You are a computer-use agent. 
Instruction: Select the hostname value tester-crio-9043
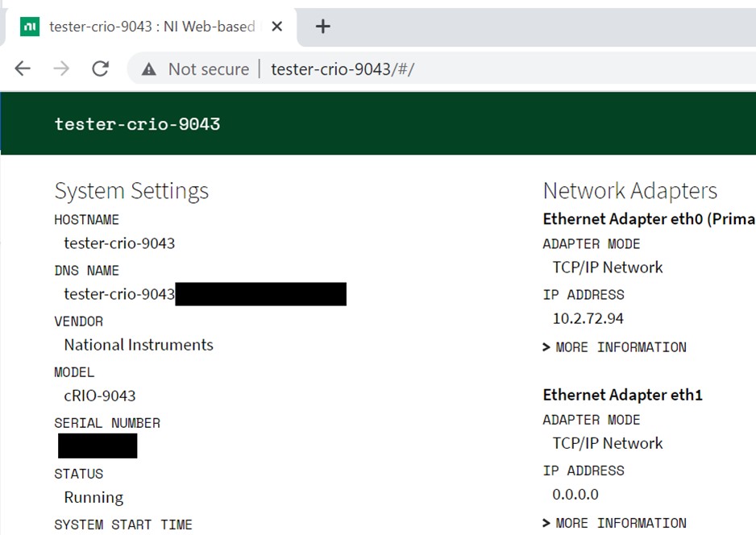coord(118,243)
